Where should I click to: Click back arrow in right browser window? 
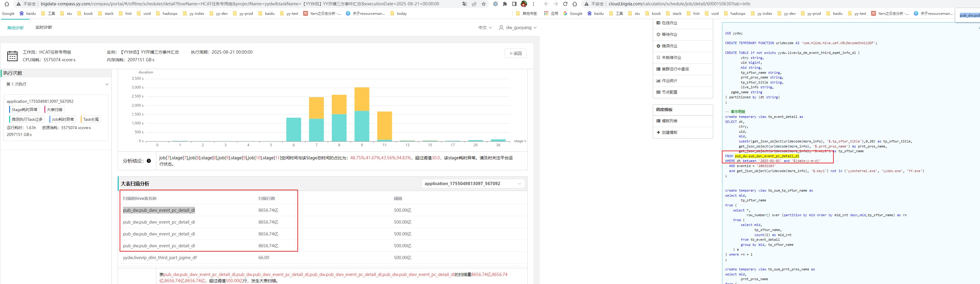546,4
